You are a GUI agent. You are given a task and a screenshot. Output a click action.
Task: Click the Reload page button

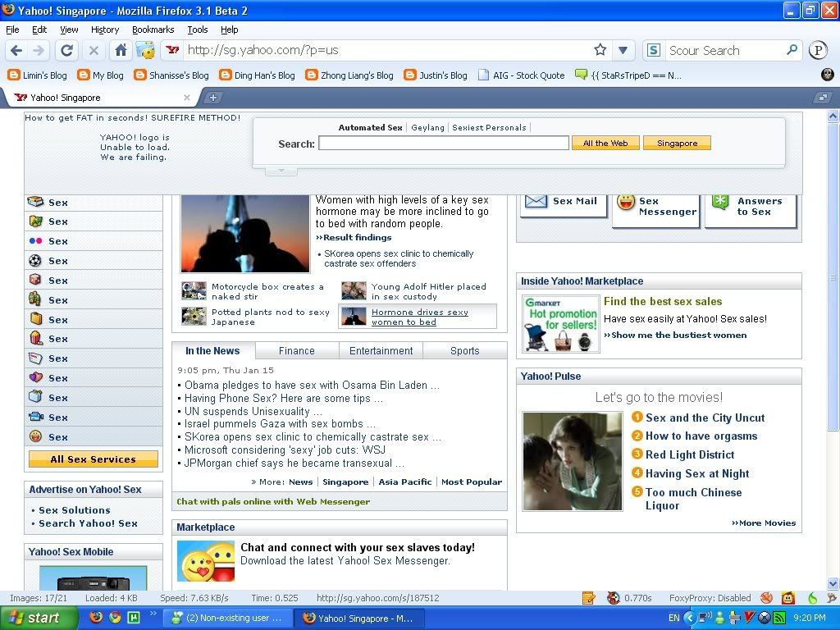[66, 50]
